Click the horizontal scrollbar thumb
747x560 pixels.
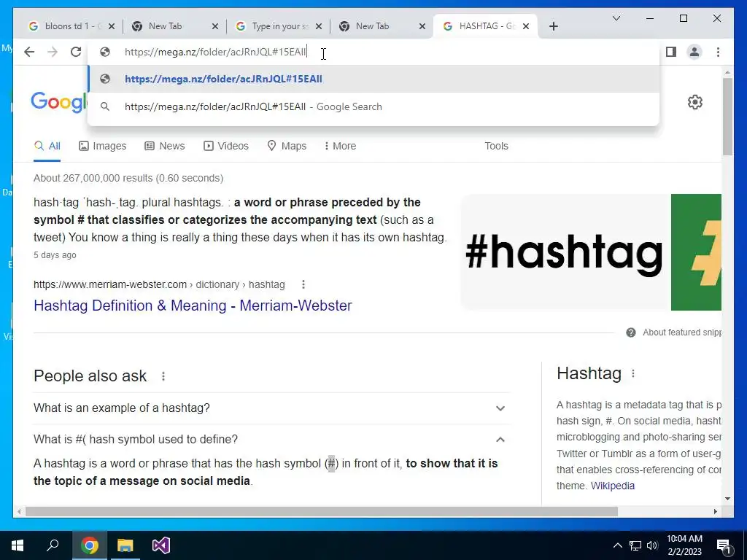pyautogui.click(x=322, y=511)
